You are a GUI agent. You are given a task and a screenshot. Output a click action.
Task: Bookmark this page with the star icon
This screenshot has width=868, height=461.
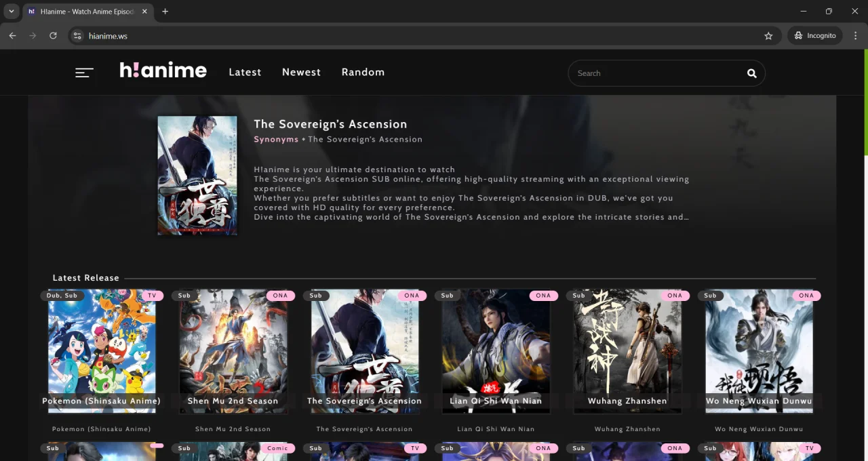coord(768,36)
